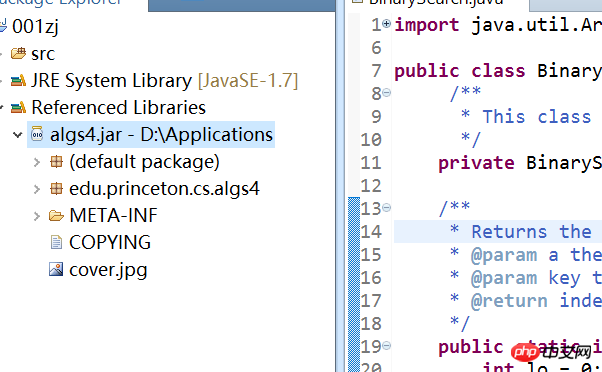Click '* Returns the' comment on line 14
Screen dimensions: 602x372
(521, 232)
